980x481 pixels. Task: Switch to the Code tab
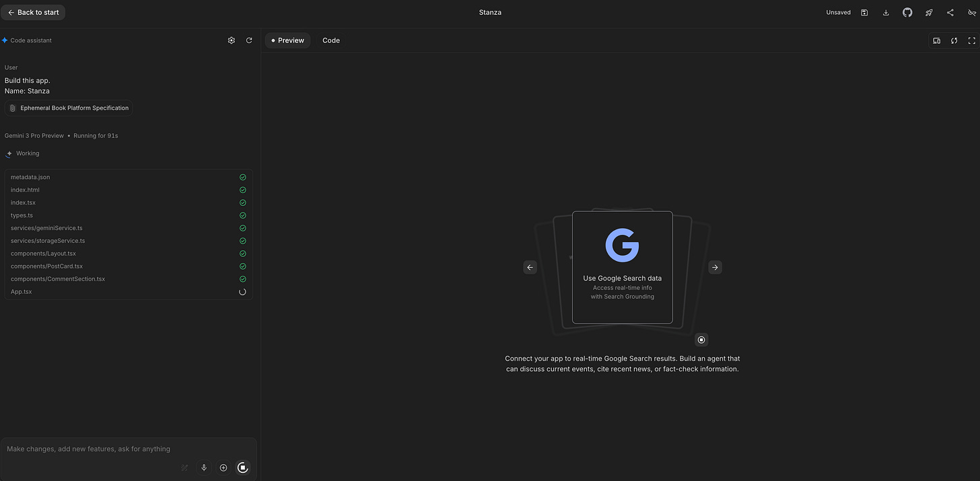click(x=330, y=40)
